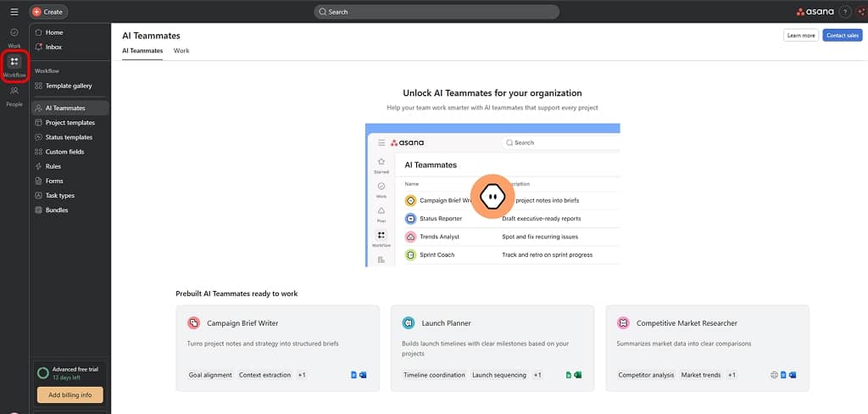Click the Google Docs icon on Campaign Brief Writer

353,375
